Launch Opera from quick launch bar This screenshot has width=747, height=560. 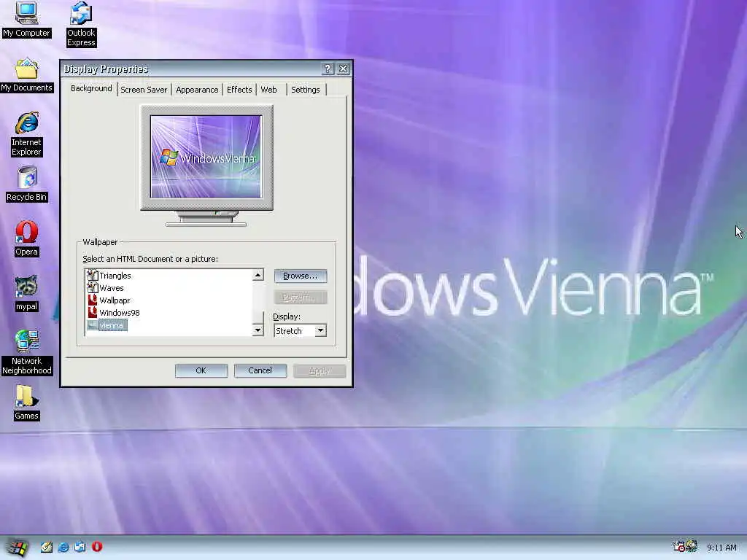pyautogui.click(x=97, y=547)
